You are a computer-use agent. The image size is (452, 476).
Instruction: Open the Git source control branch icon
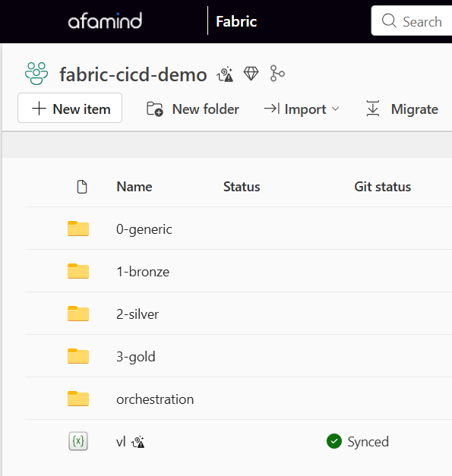click(x=277, y=73)
